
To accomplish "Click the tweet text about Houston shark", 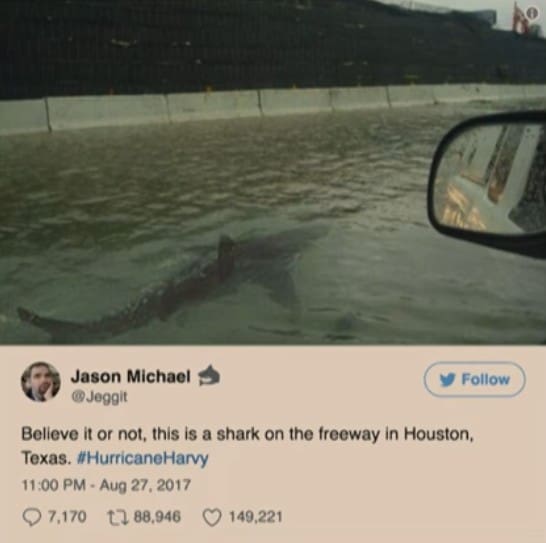I will [x=248, y=446].
